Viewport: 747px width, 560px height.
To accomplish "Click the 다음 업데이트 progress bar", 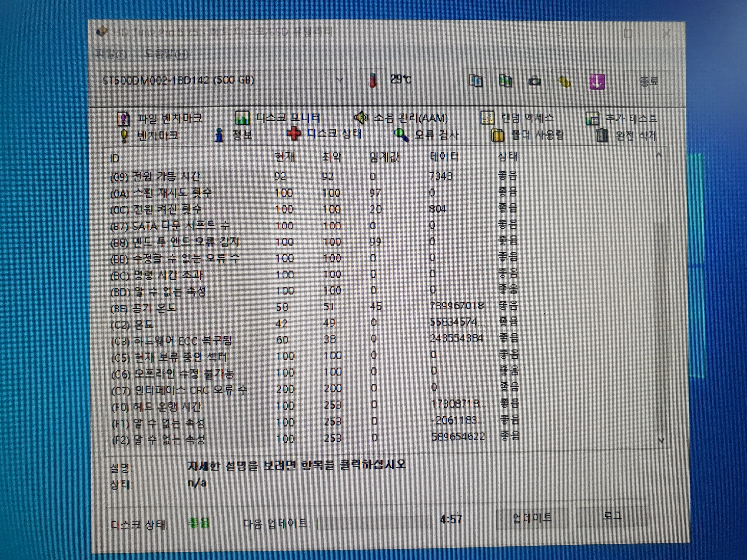I will click(374, 522).
